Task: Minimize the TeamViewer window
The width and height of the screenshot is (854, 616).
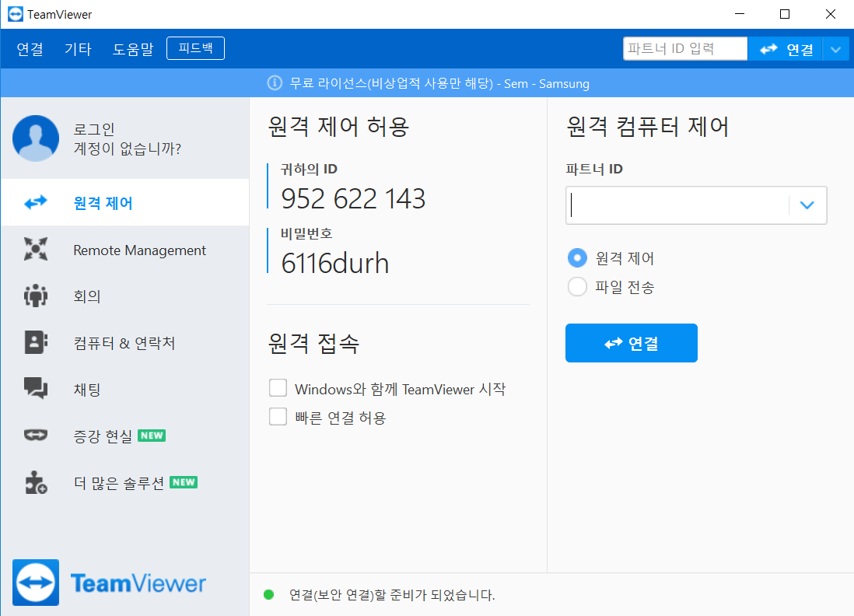Action: click(739, 14)
